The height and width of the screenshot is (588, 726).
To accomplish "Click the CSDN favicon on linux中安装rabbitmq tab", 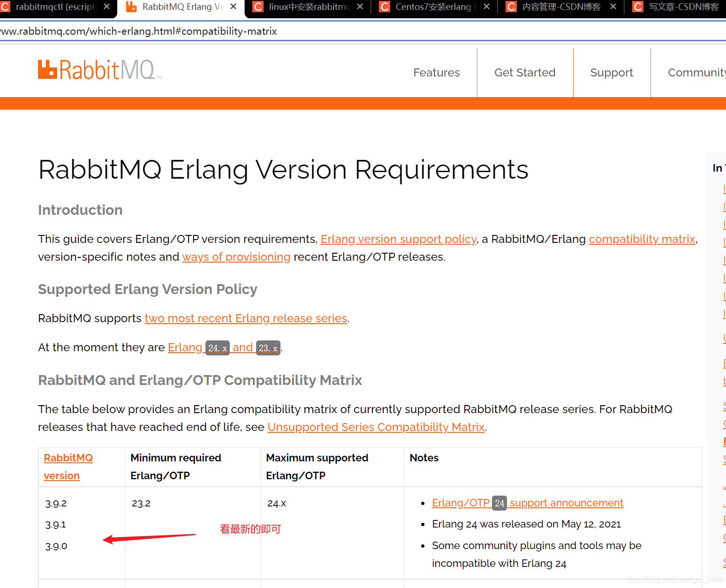I will 258,7.
